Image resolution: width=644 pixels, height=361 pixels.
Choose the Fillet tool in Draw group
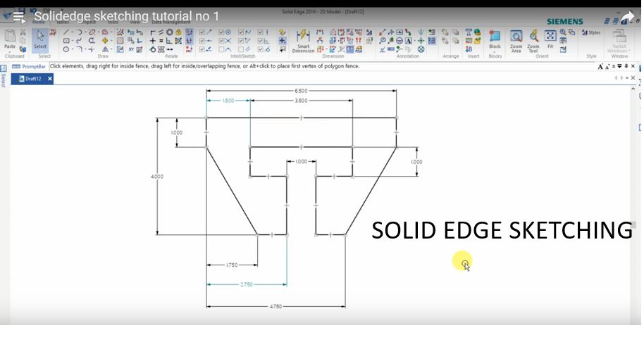click(79, 49)
